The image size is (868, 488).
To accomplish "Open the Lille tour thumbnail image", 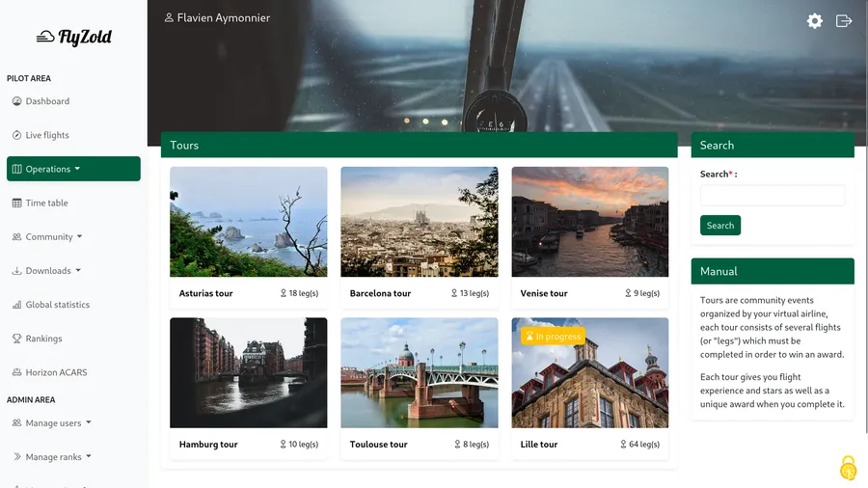I will (x=589, y=372).
